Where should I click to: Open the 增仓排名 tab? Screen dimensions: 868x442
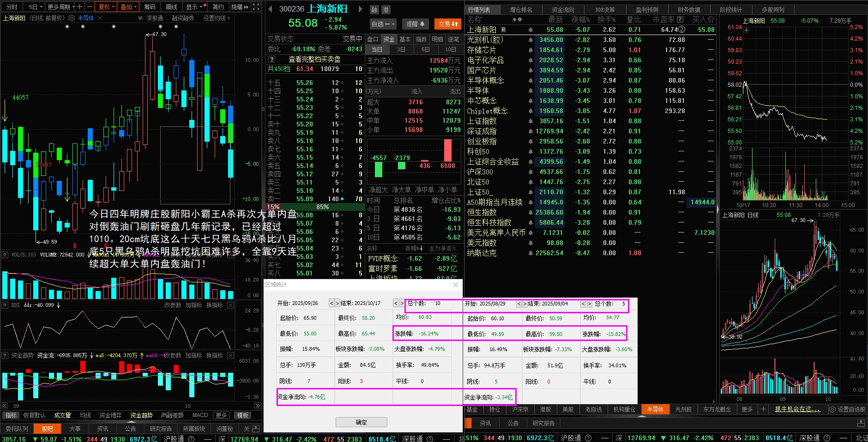521,10
